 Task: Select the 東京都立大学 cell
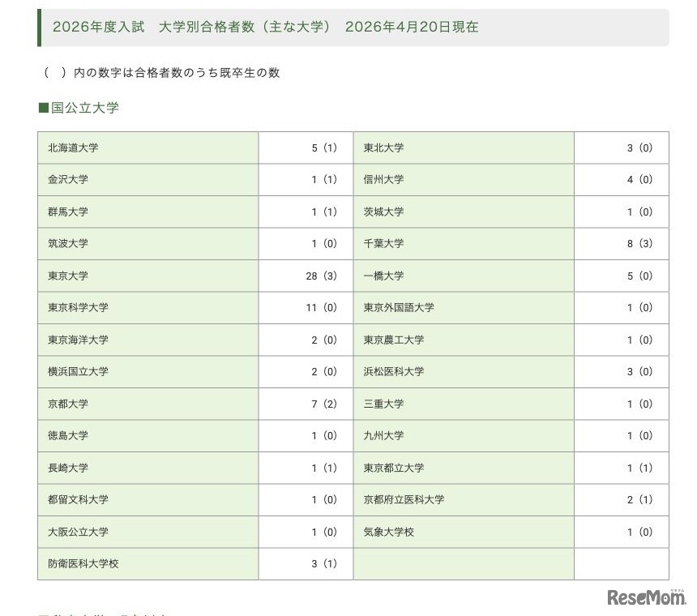(464, 468)
